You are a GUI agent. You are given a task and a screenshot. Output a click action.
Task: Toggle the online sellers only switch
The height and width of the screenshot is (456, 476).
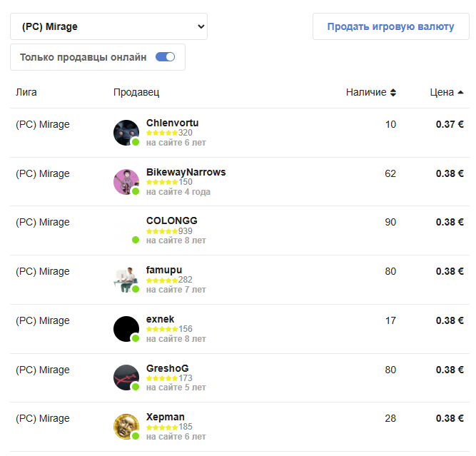pyautogui.click(x=165, y=57)
